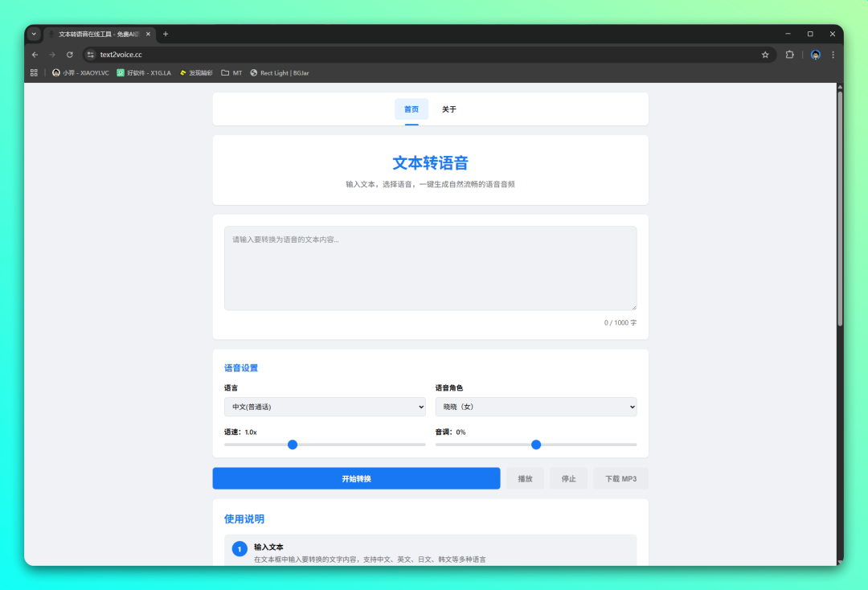The image size is (868, 590).
Task: Click the 语音设置 section title
Action: [241, 368]
